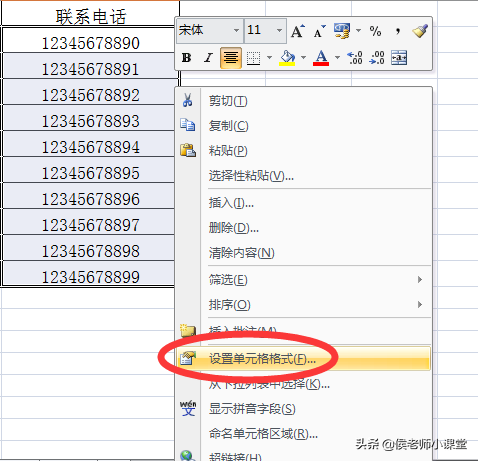Decrease decimal places
Viewport: 478px width, 461px height.
pyautogui.click(x=377, y=58)
